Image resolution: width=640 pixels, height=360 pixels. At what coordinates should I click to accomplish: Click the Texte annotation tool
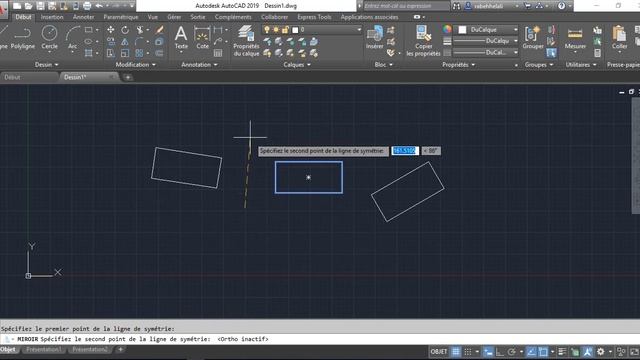click(x=181, y=37)
